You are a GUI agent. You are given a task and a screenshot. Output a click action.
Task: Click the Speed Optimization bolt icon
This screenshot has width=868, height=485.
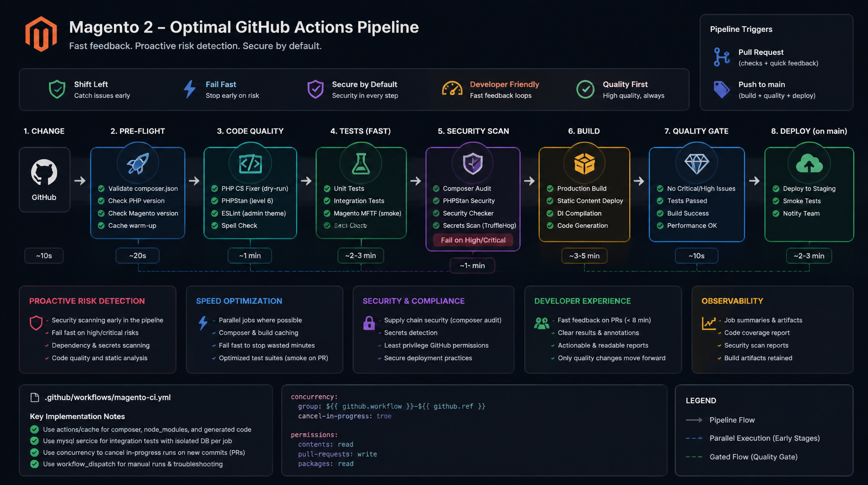[x=203, y=323]
